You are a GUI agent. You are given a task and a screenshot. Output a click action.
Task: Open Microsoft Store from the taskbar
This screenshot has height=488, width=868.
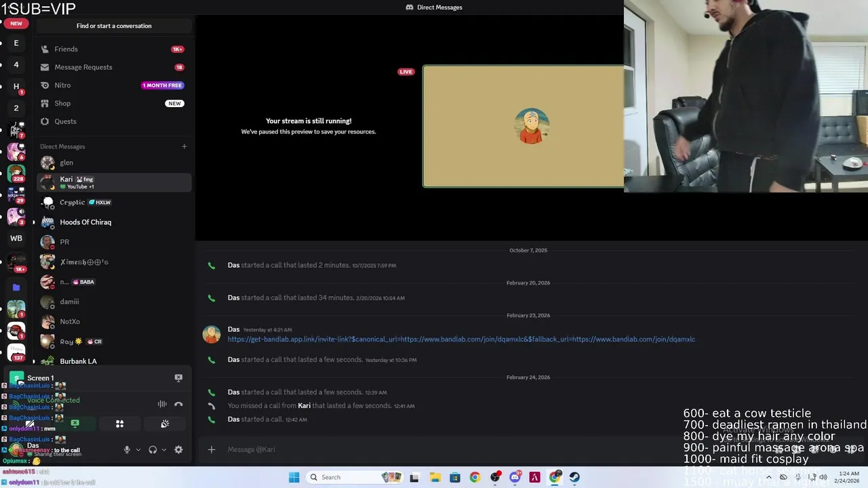(455, 477)
